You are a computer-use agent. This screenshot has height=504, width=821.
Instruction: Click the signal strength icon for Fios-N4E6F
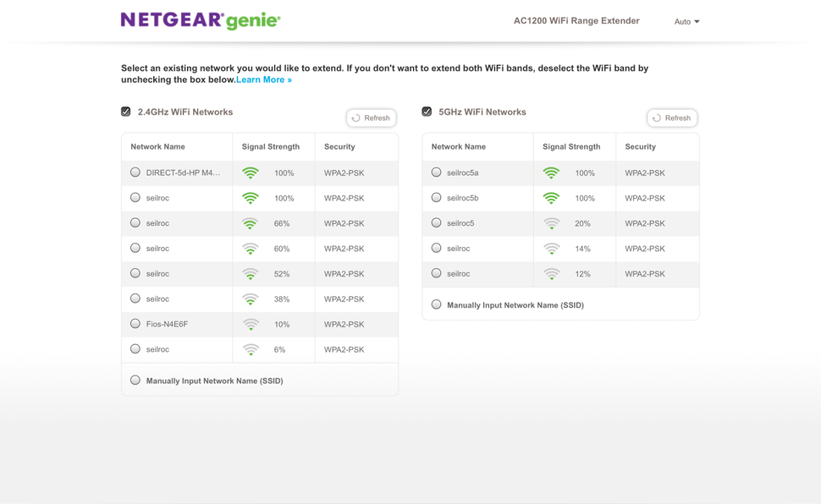[x=250, y=324]
